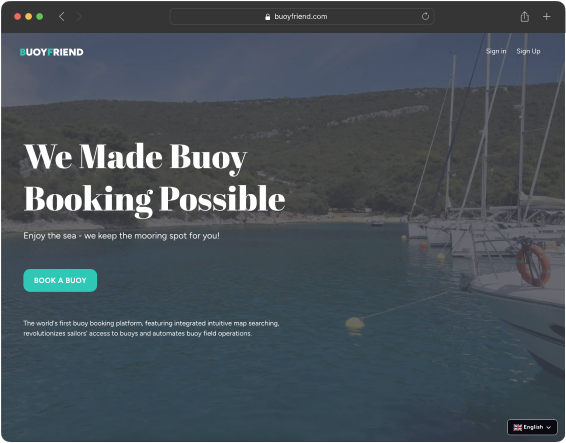Open the browser share icon
Screen dimensions: 566x443
(524, 17)
